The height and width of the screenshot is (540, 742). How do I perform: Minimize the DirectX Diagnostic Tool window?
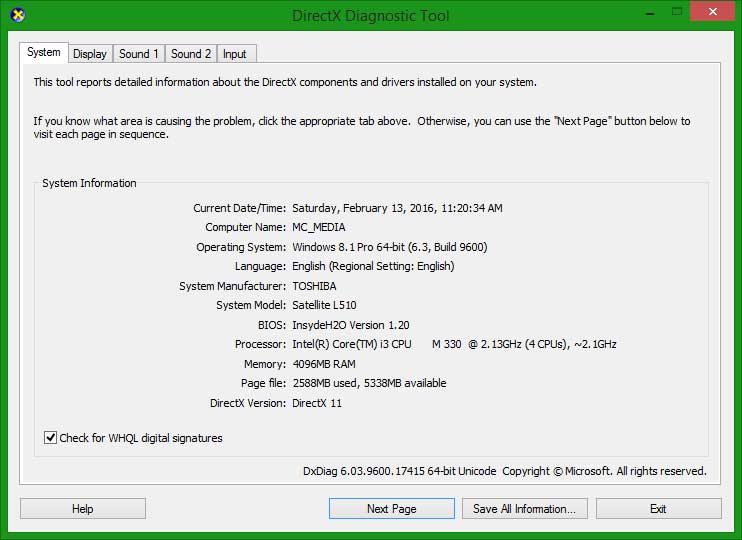(x=650, y=12)
